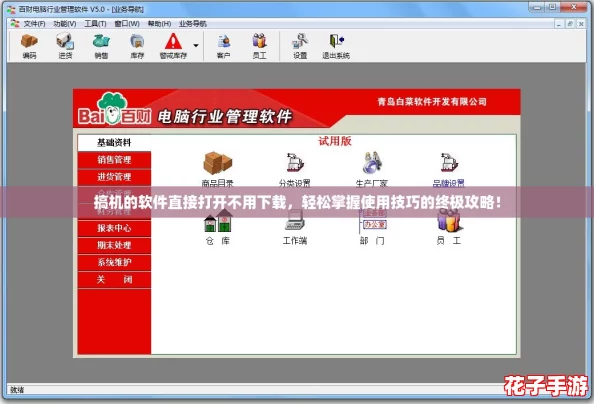Click the app icon in the title bar

[x=11, y=9]
